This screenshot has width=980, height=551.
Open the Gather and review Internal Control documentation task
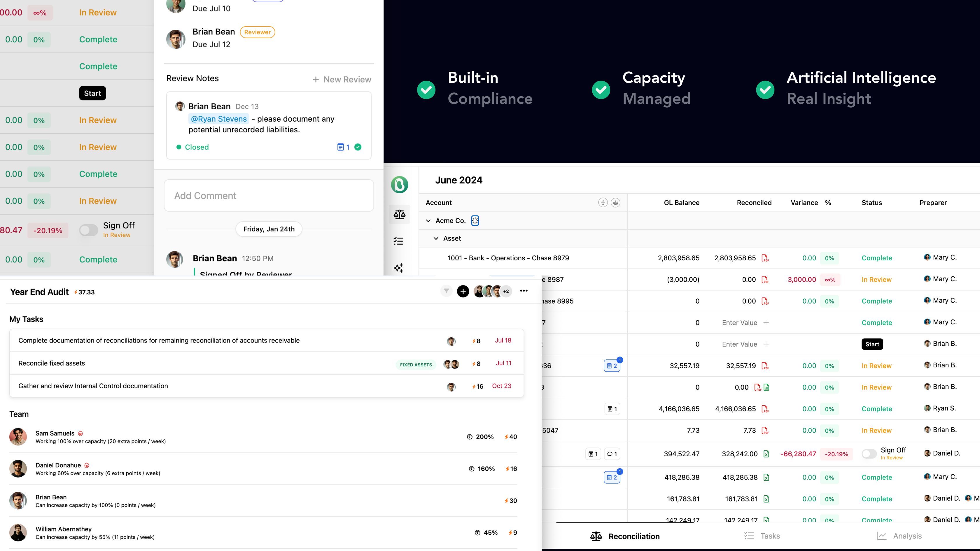(267, 386)
